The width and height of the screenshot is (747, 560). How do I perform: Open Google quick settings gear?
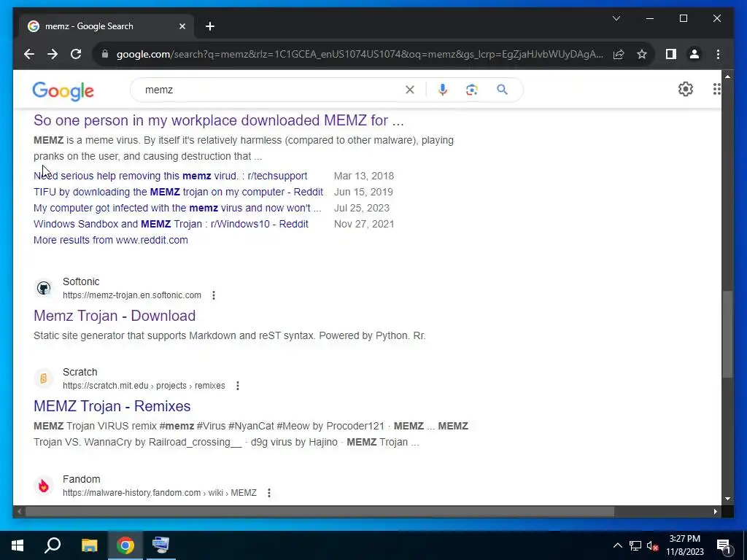(x=685, y=89)
